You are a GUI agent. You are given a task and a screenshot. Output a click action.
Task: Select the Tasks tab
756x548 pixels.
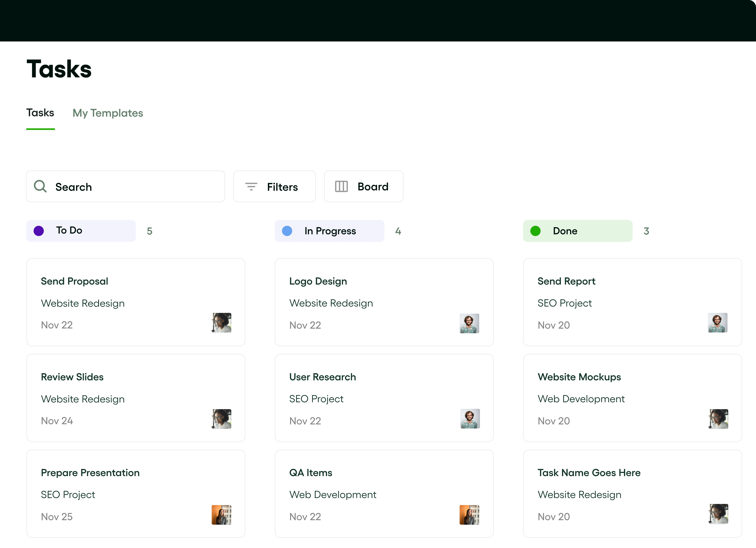pyautogui.click(x=40, y=113)
